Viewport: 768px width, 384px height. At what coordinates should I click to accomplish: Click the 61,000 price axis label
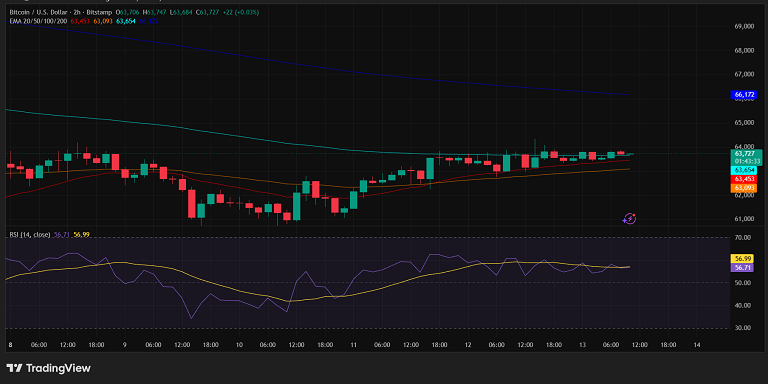coord(744,219)
